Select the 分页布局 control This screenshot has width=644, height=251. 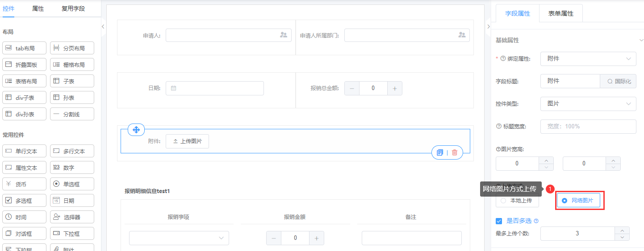[x=72, y=48]
